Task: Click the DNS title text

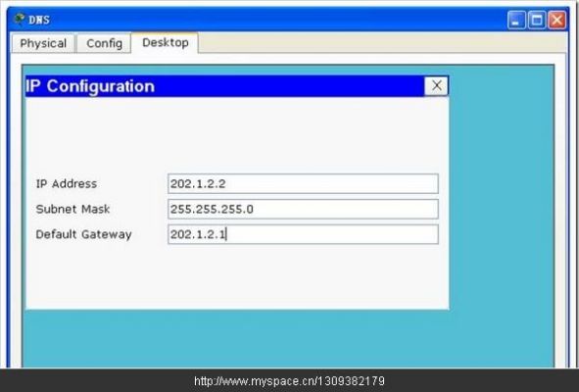Action: point(39,20)
